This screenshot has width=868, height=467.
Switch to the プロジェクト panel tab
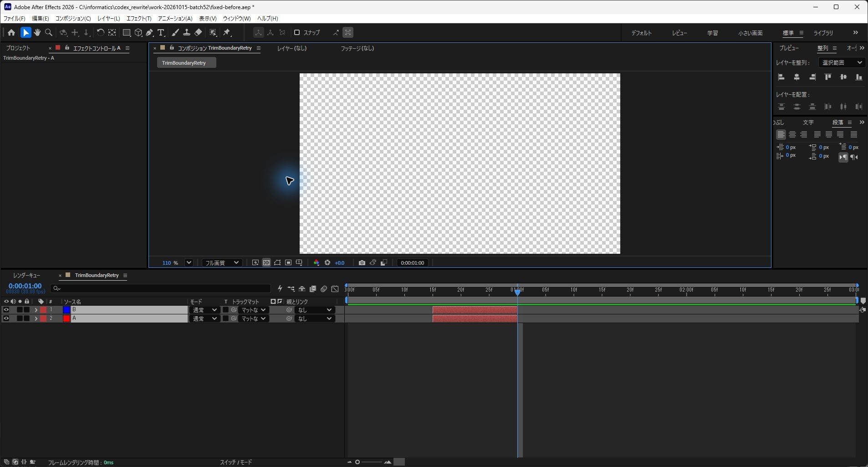click(18, 48)
